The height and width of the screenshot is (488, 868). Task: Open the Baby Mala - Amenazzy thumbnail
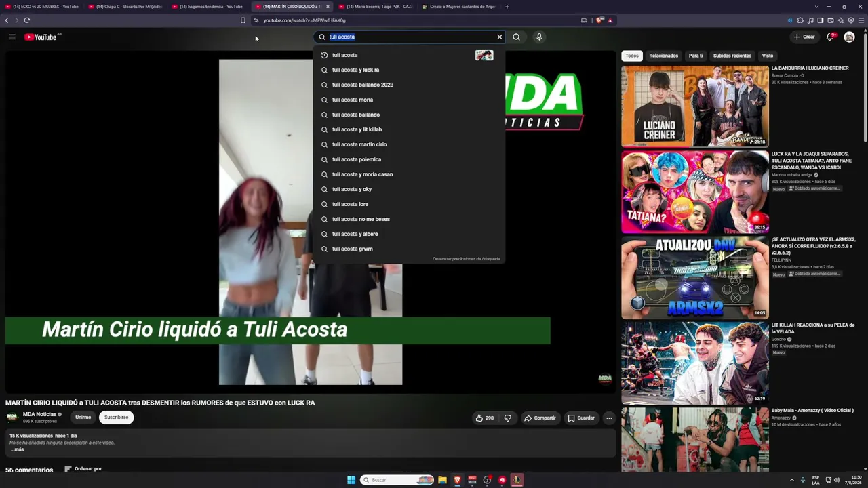click(x=695, y=439)
